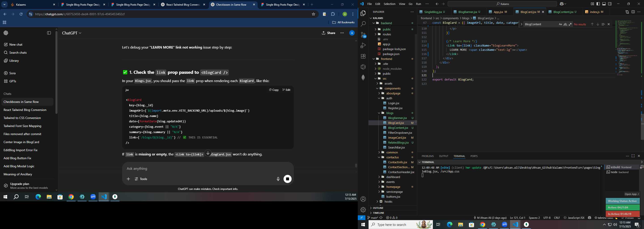Open Accounts icon in VS Code activity bar
This screenshot has width=644, height=229.
tap(363, 199)
